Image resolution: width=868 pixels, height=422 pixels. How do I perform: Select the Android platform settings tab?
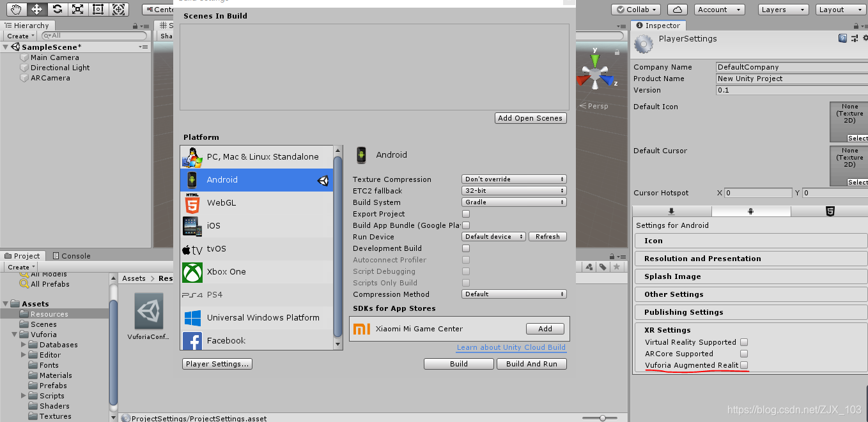[x=751, y=211]
